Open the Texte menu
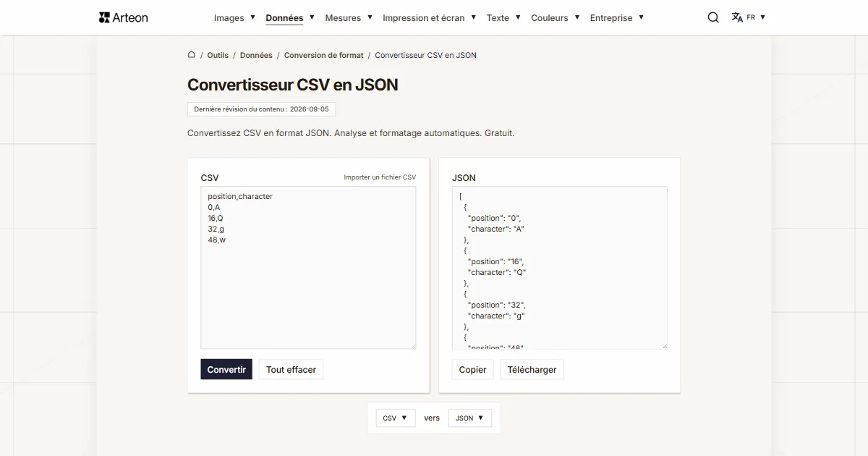This screenshot has height=456, width=868. click(x=498, y=17)
